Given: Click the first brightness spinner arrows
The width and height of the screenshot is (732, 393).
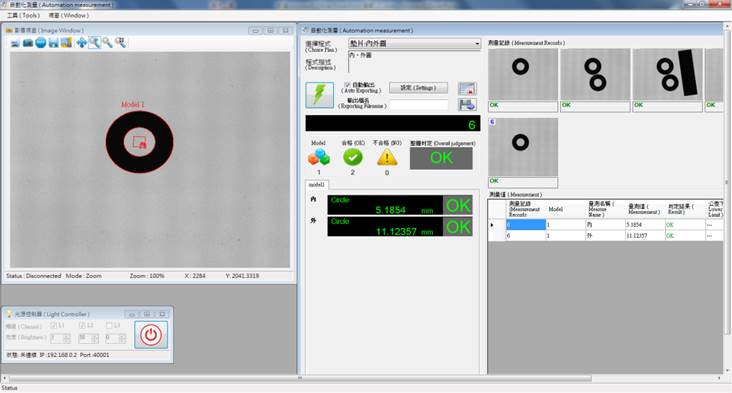Looking at the screenshot, I should coord(66,338).
